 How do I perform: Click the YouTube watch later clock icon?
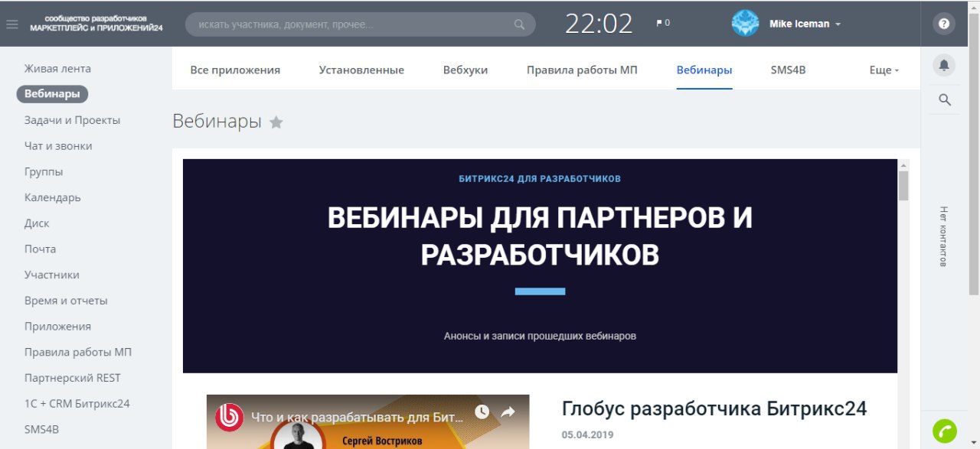click(482, 412)
